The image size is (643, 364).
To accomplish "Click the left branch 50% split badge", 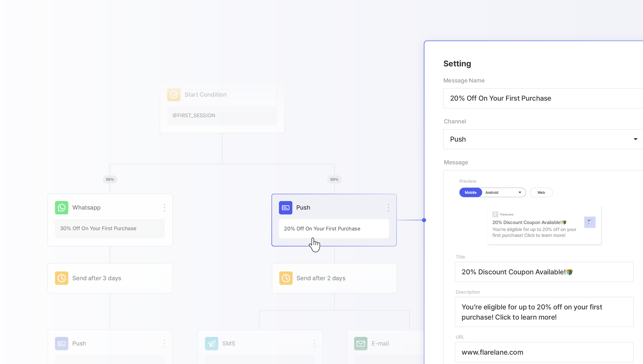I will click(110, 179).
